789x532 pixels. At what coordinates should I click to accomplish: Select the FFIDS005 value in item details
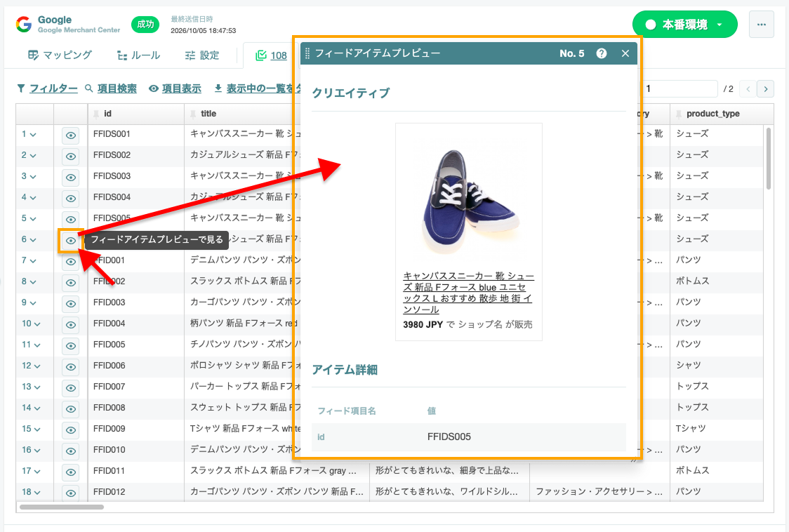coord(449,437)
